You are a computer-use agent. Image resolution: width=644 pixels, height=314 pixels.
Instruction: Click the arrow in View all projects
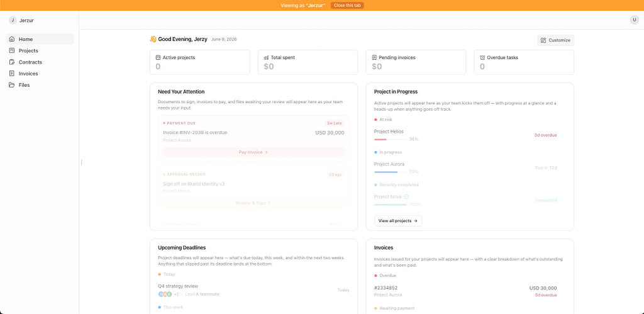click(416, 221)
